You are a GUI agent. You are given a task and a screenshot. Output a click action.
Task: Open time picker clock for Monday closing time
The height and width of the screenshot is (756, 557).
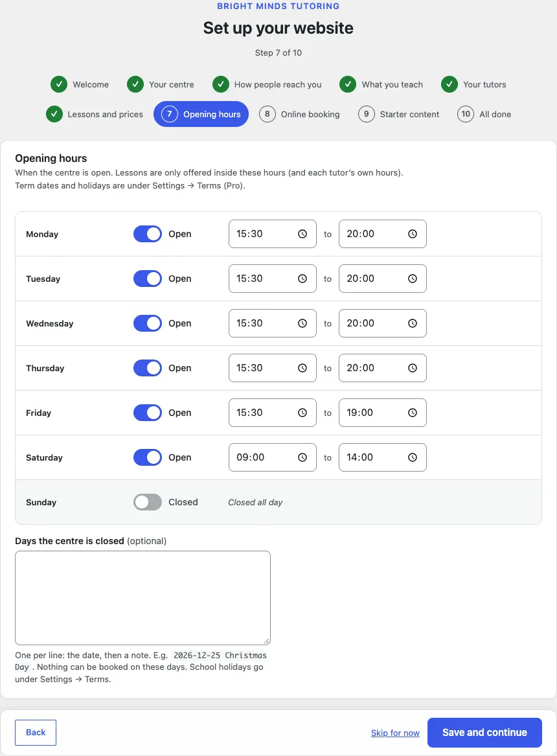(413, 234)
